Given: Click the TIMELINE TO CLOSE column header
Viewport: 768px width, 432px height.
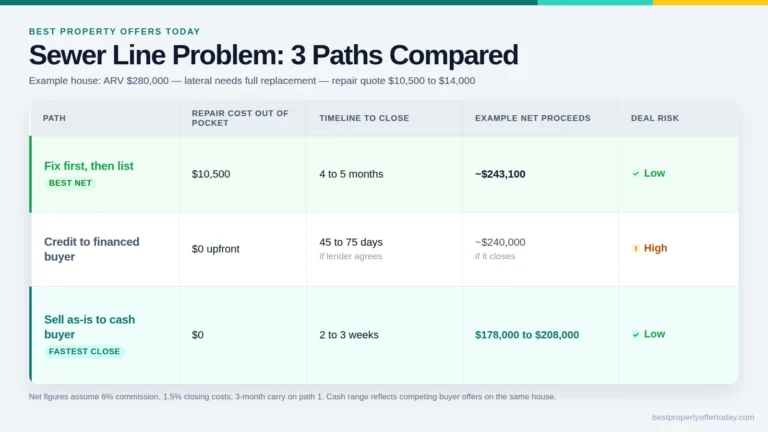Looking at the screenshot, I should [x=364, y=118].
